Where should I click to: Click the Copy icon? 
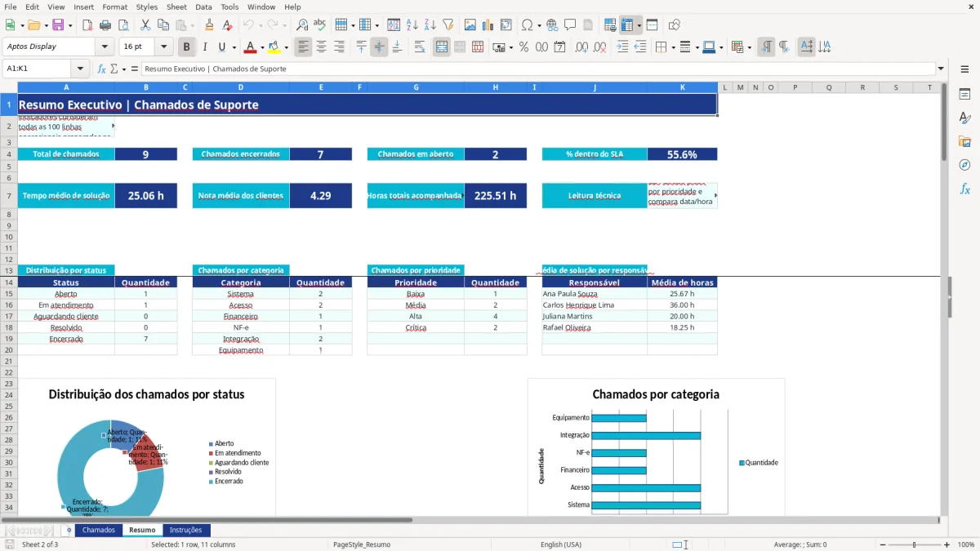(x=163, y=25)
